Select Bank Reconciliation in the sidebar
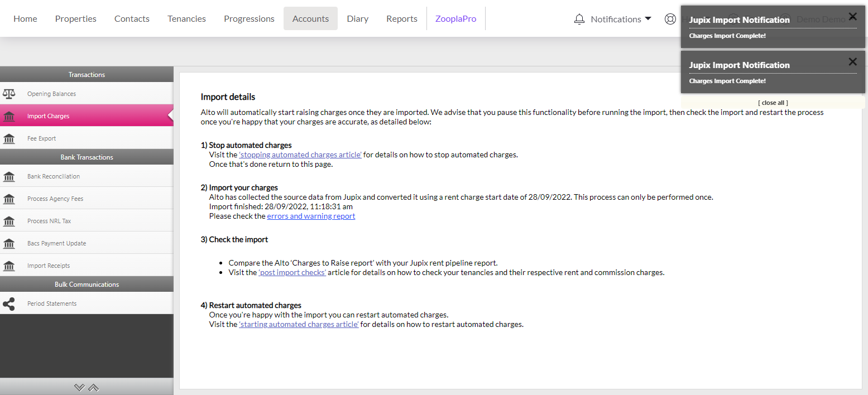Image resolution: width=868 pixels, height=395 pixels. coord(87,176)
